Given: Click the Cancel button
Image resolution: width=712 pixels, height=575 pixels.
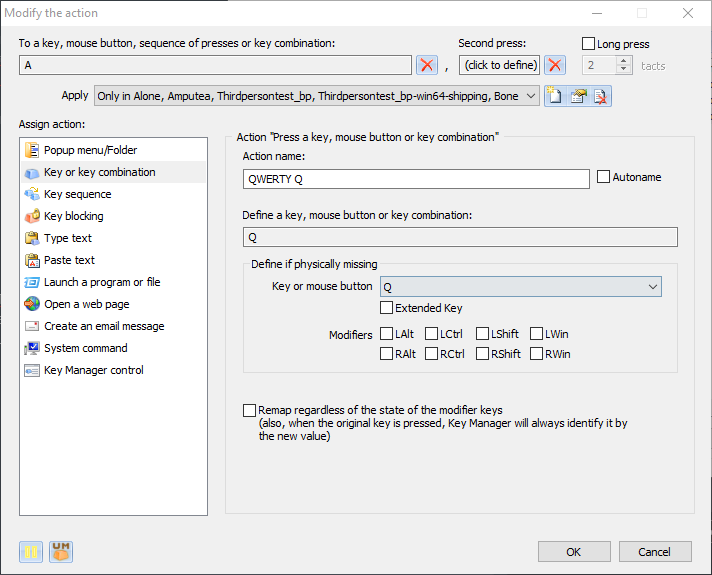Looking at the screenshot, I should point(655,552).
